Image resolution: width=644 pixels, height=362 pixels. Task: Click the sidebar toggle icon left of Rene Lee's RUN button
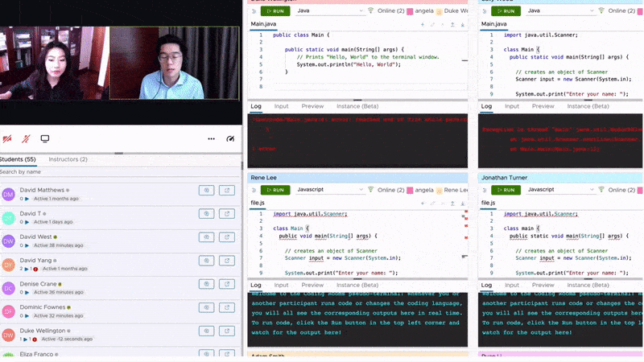click(254, 190)
